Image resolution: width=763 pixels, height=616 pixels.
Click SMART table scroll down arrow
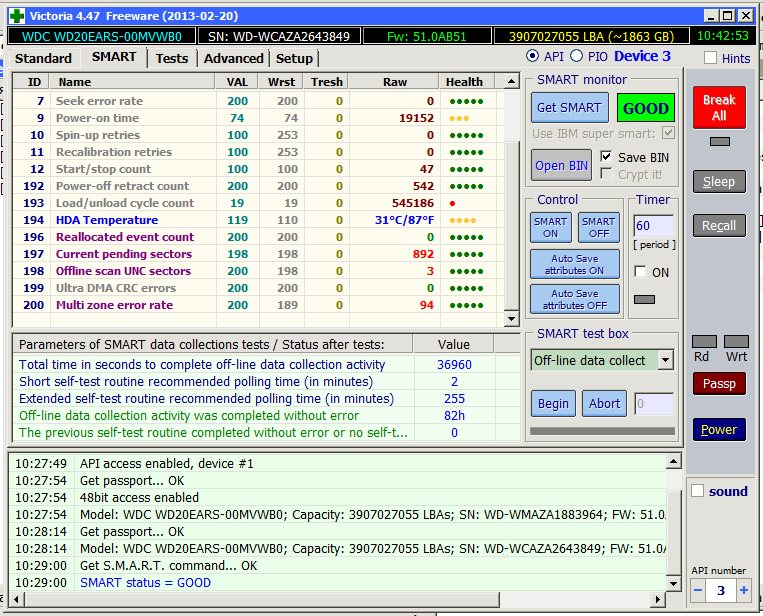click(x=511, y=319)
